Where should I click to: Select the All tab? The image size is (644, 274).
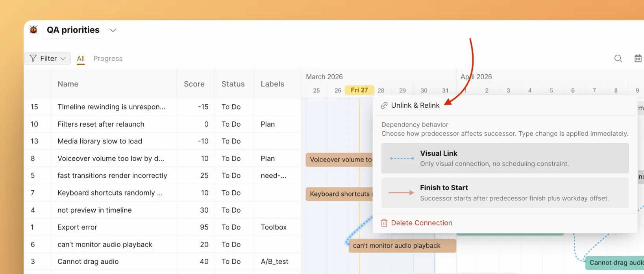pyautogui.click(x=81, y=59)
